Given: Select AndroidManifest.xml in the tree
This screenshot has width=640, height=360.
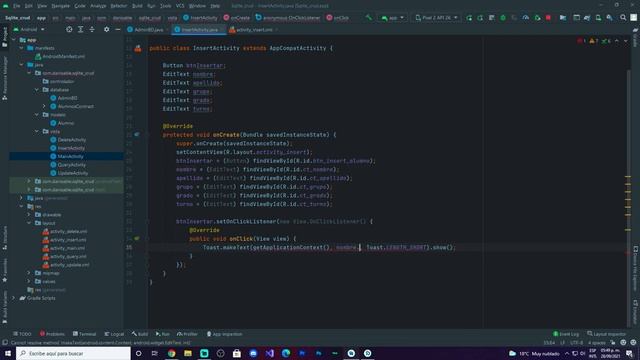Looking at the screenshot, I should pos(60,56).
